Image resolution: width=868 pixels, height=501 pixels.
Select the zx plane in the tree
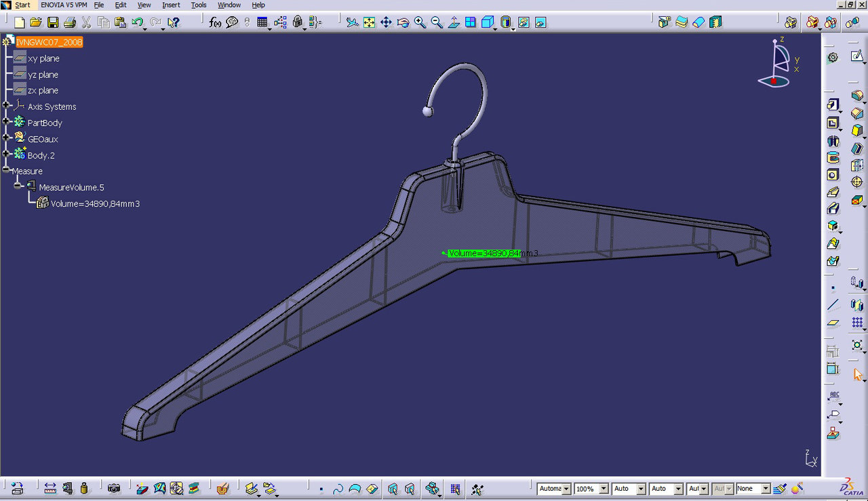pyautogui.click(x=43, y=90)
